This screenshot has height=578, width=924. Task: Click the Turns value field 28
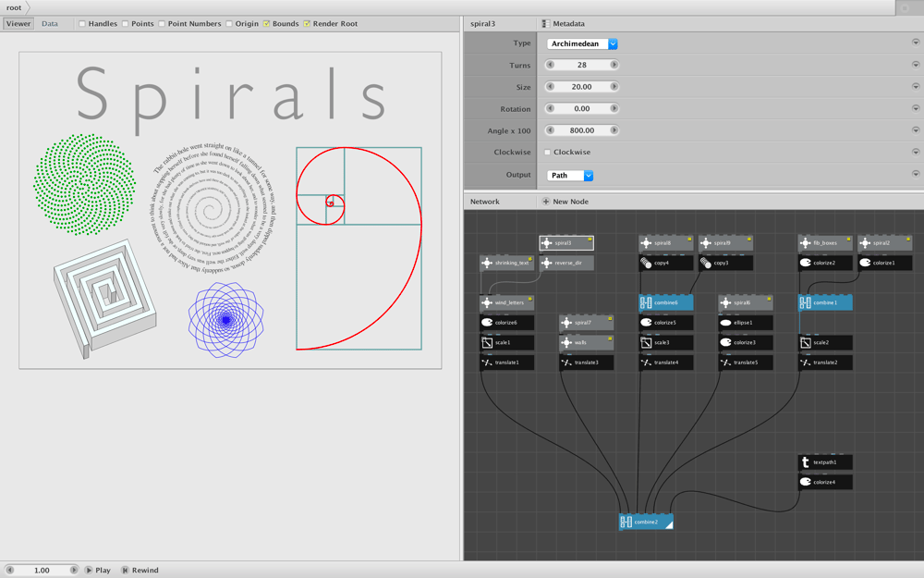[581, 65]
